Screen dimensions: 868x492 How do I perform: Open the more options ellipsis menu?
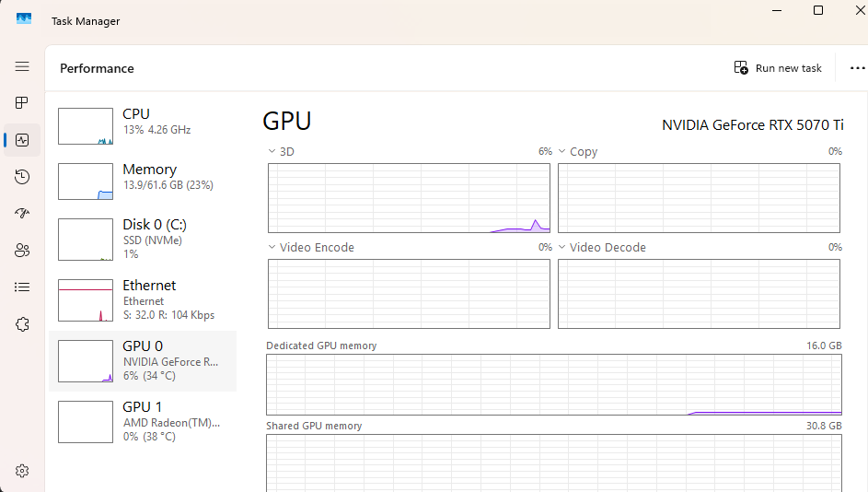858,68
